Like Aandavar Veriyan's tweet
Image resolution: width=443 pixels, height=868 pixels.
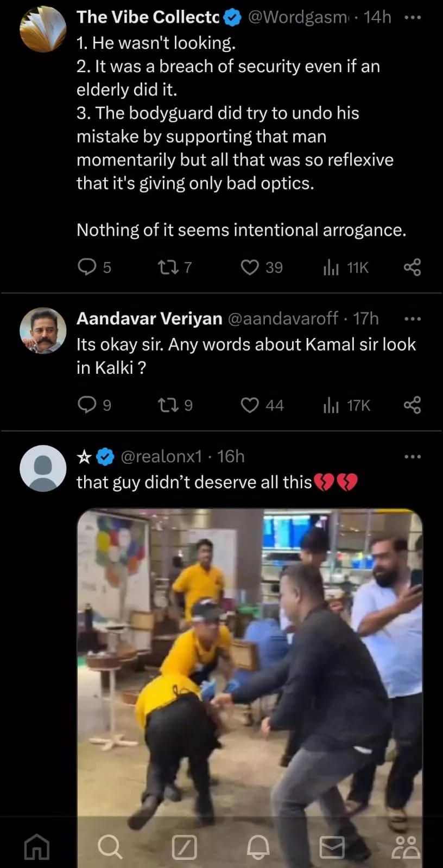click(250, 405)
